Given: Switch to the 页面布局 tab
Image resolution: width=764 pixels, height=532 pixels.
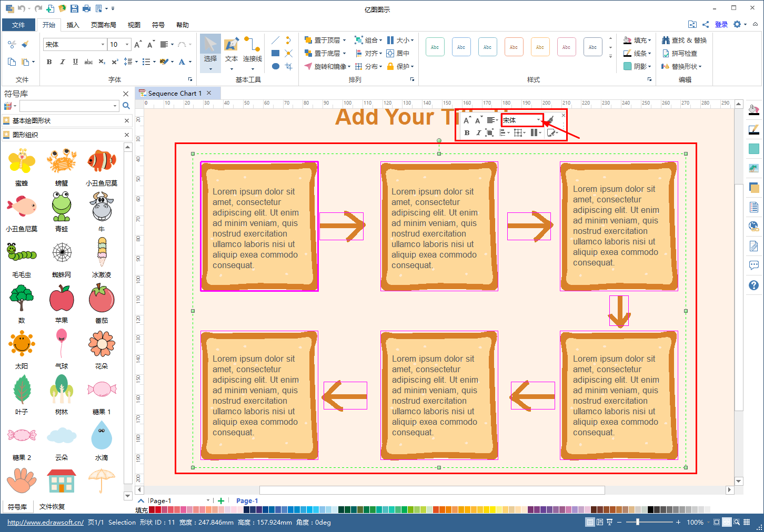Looking at the screenshot, I should tap(103, 25).
